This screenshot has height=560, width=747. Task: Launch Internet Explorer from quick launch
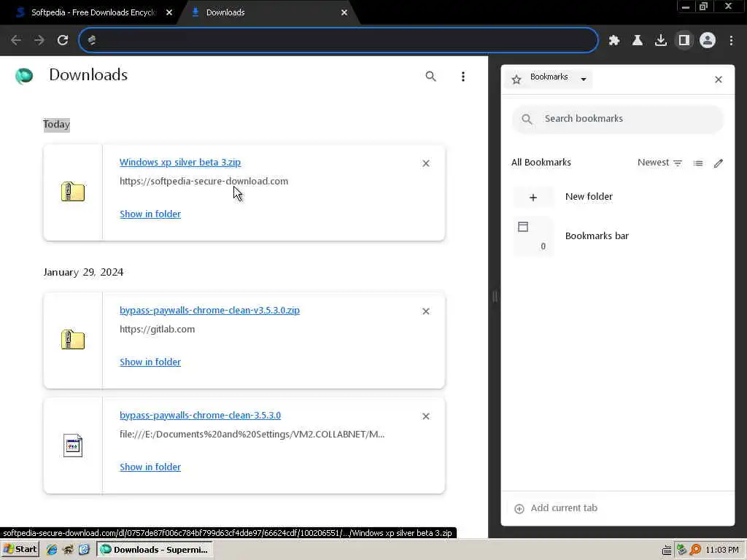[52, 550]
